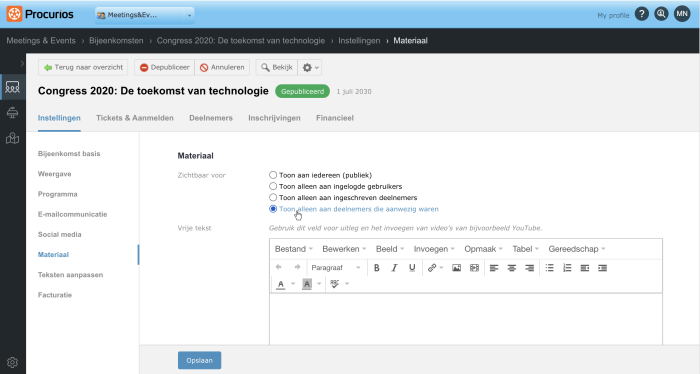Create a numbered list
The height and width of the screenshot is (374, 700).
[x=567, y=268]
